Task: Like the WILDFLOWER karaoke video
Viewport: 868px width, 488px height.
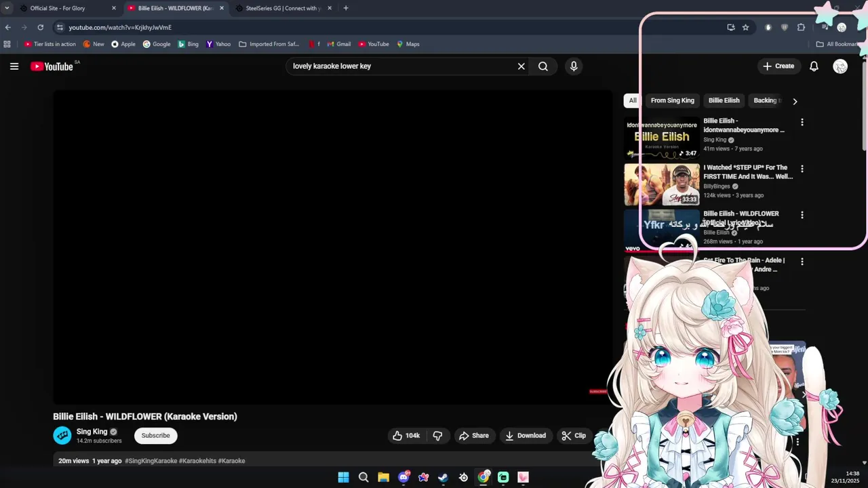Action: click(406, 436)
